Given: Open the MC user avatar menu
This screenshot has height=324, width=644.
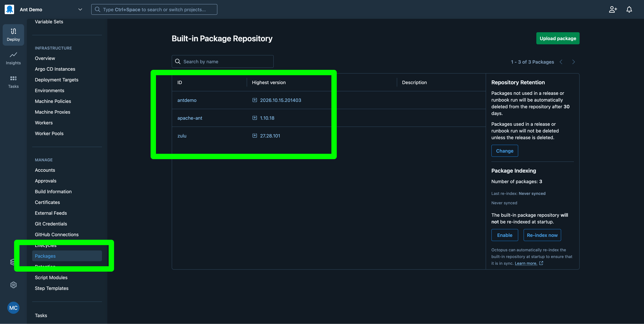Looking at the screenshot, I should [13, 308].
